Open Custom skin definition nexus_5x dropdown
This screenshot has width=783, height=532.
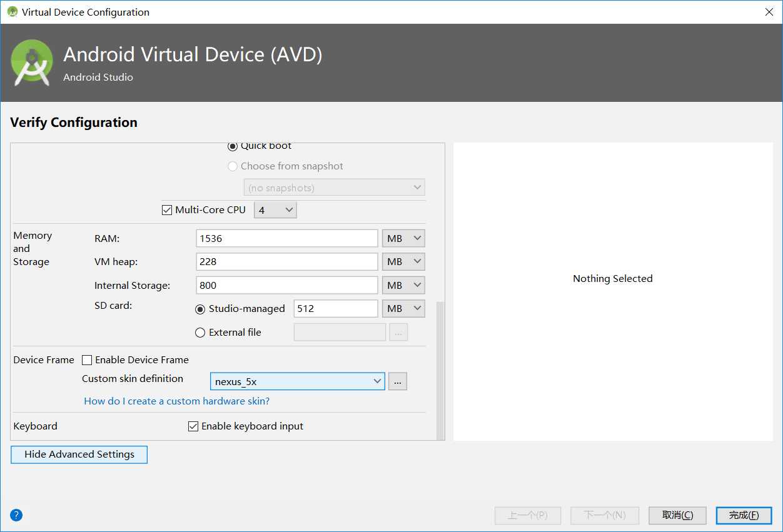tap(298, 381)
